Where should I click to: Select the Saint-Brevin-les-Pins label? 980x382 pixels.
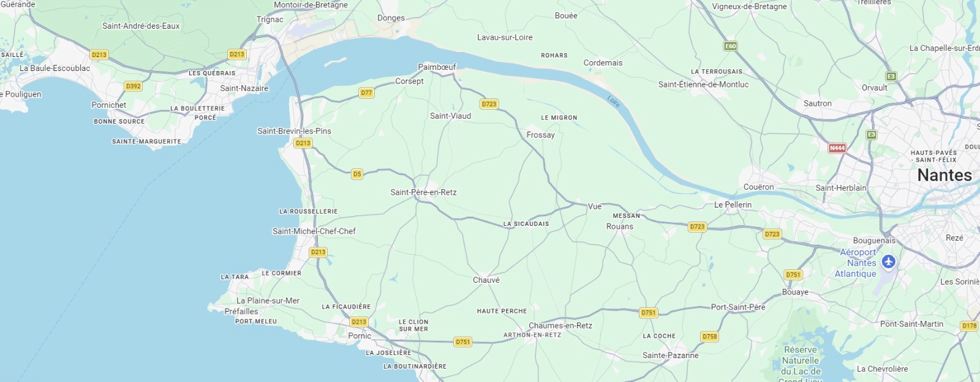294,131
